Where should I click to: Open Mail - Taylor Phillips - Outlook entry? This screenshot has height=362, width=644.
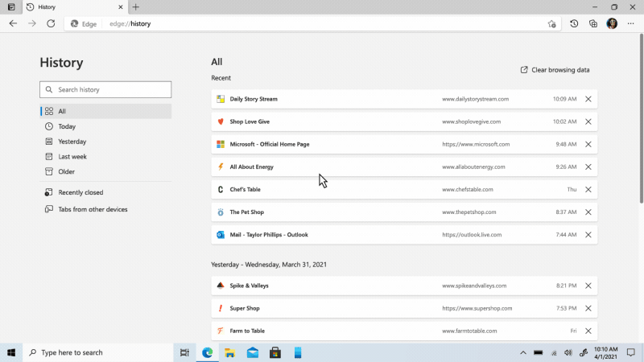(x=404, y=235)
